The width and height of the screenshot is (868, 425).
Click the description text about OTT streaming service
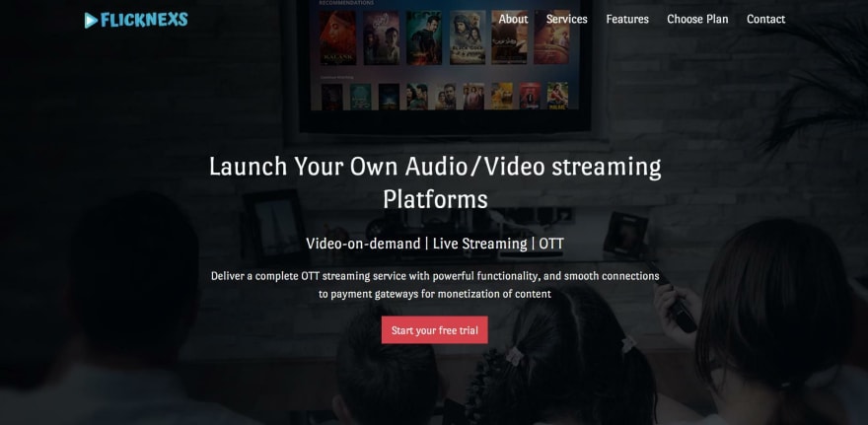pyautogui.click(x=435, y=284)
